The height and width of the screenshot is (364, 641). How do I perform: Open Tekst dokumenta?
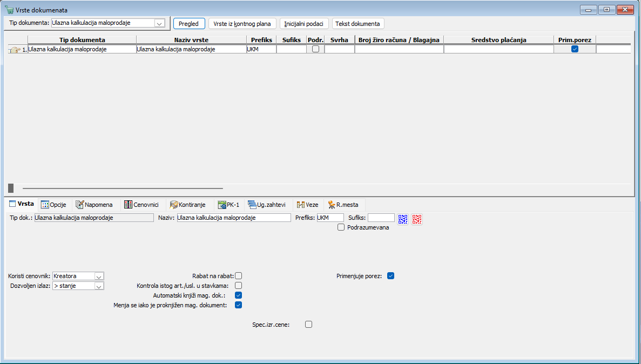(x=357, y=24)
